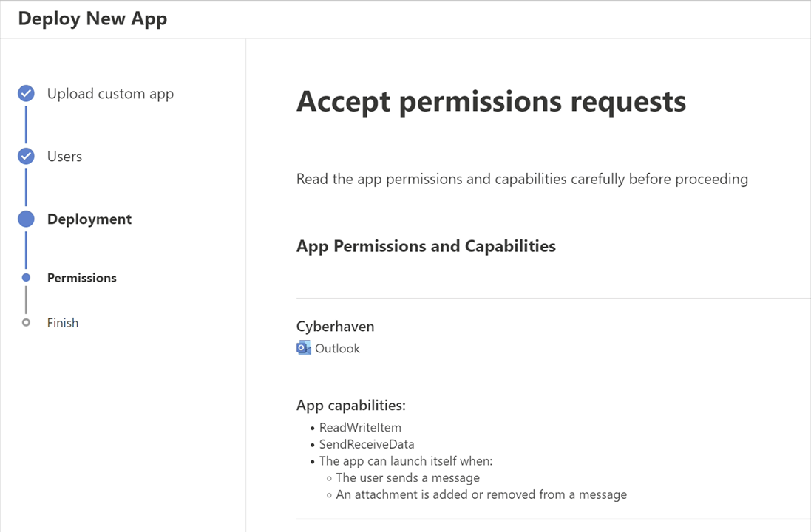Viewport: 811px width, 532px height.
Task: Click the Outlook text label
Action: click(x=337, y=349)
